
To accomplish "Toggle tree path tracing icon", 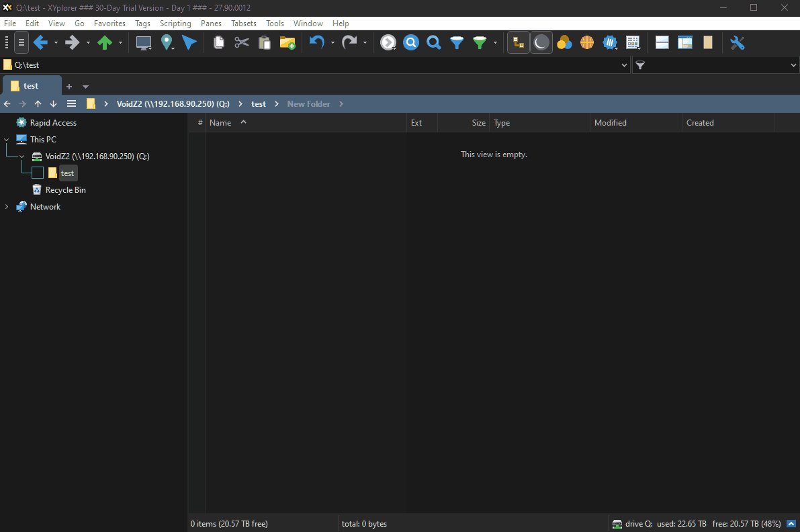I will [518, 42].
